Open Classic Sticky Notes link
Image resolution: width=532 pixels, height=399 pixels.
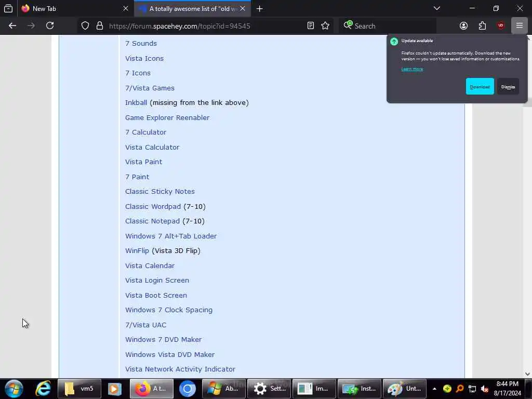click(160, 191)
